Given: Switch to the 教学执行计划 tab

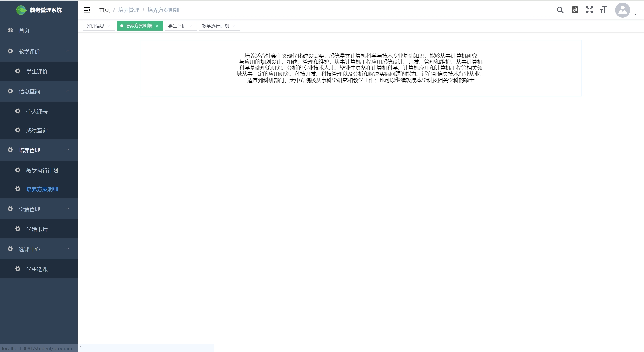Looking at the screenshot, I should pos(215,26).
